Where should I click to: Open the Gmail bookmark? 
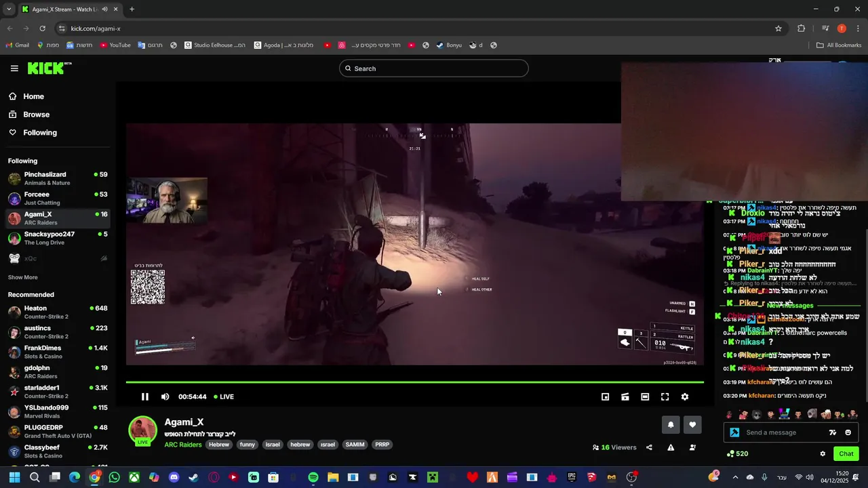pyautogui.click(x=17, y=45)
